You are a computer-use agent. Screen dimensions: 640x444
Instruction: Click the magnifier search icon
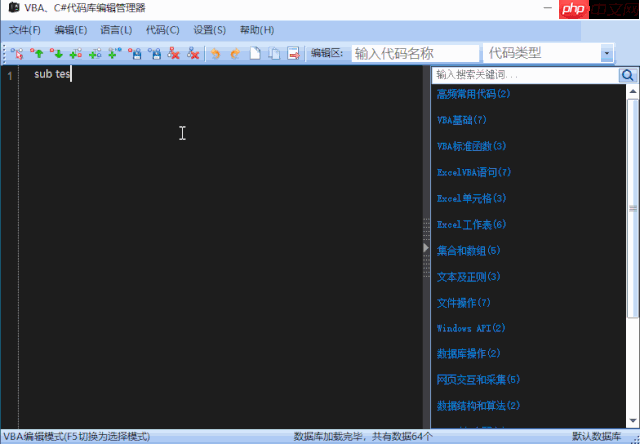(x=627, y=75)
